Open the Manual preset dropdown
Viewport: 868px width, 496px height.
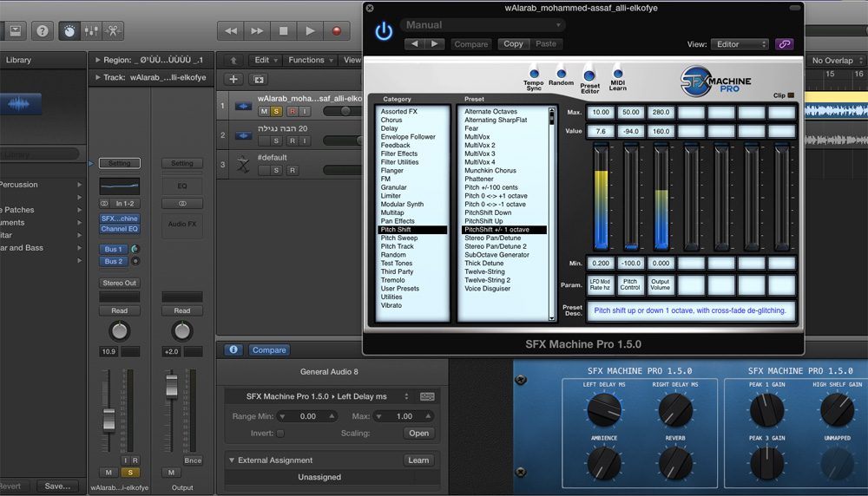pos(482,25)
